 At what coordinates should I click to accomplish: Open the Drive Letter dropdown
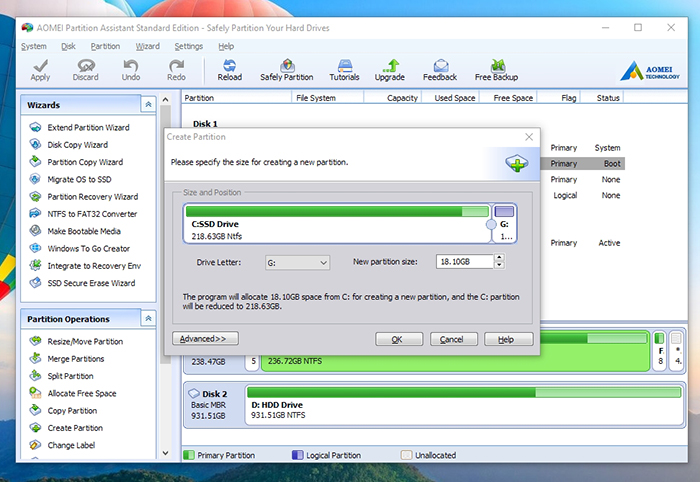click(297, 263)
